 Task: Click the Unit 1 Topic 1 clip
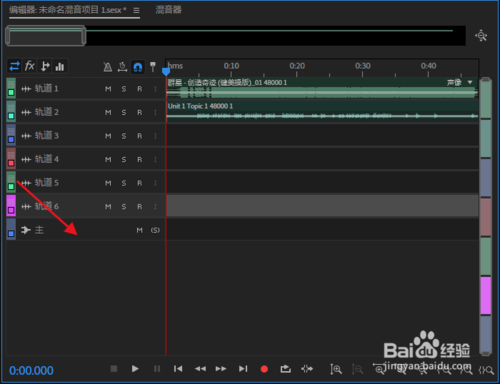tap(322, 111)
